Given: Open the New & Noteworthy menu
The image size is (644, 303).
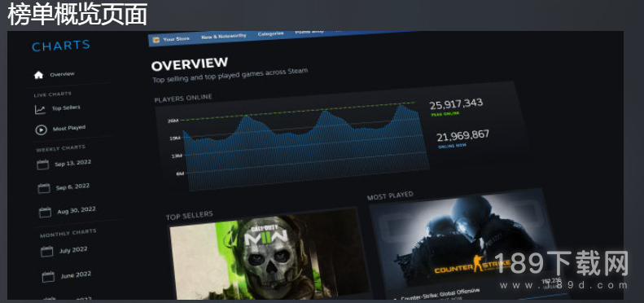Looking at the screenshot, I should tap(224, 36).
